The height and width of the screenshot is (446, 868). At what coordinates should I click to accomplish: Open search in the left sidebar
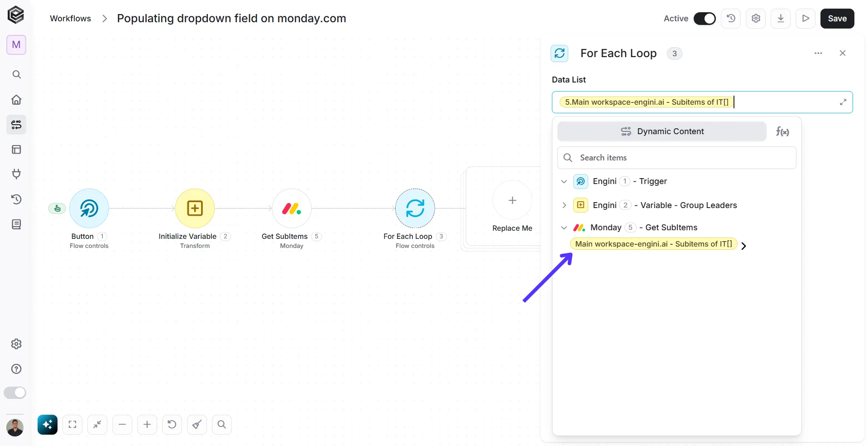16,74
